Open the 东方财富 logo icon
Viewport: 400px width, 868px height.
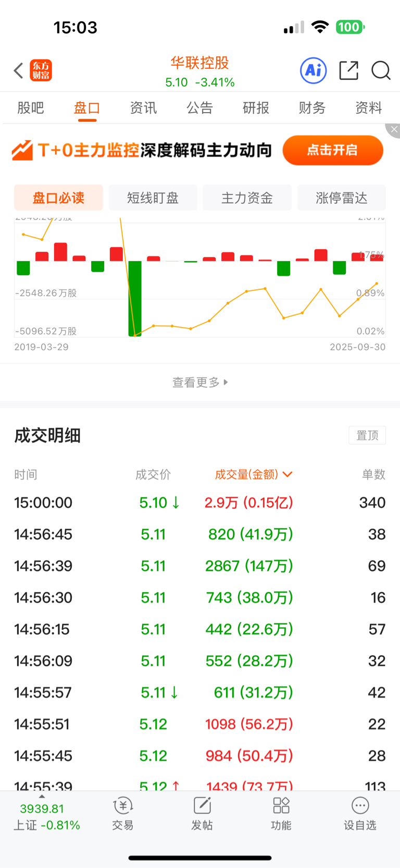(41, 70)
